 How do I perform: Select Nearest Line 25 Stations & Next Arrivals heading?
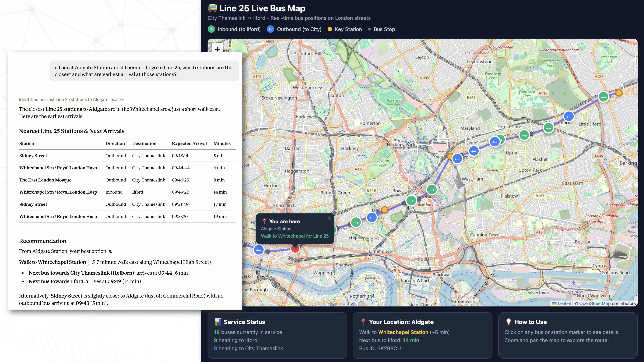tap(71, 131)
